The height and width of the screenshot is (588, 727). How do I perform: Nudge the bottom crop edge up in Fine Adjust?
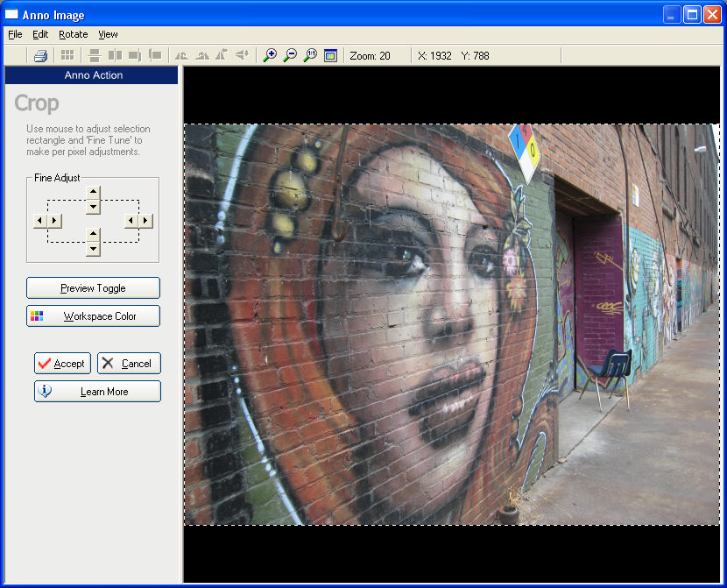coord(93,234)
